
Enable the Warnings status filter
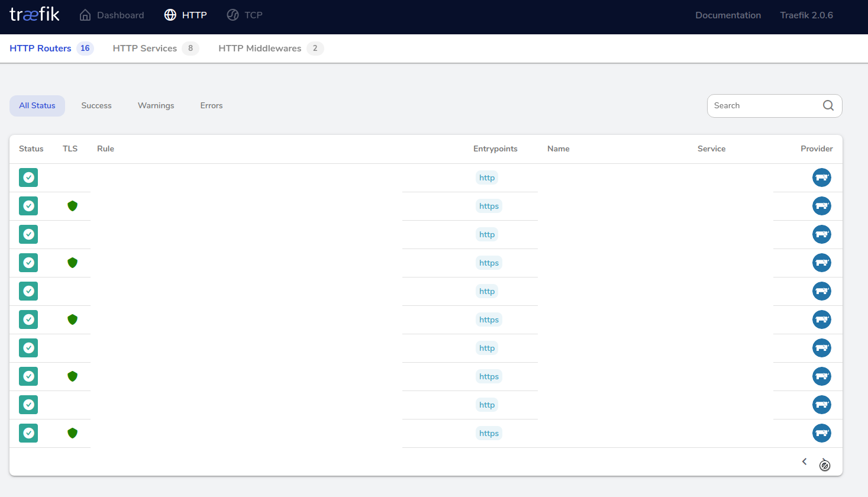(156, 105)
